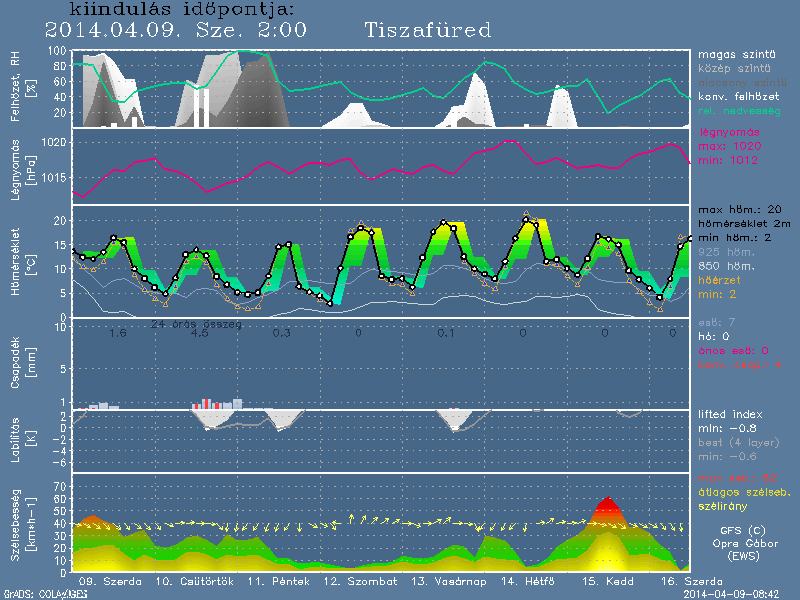Click the 'max seb.: 62' red label
800x600 pixels.
[x=738, y=477]
